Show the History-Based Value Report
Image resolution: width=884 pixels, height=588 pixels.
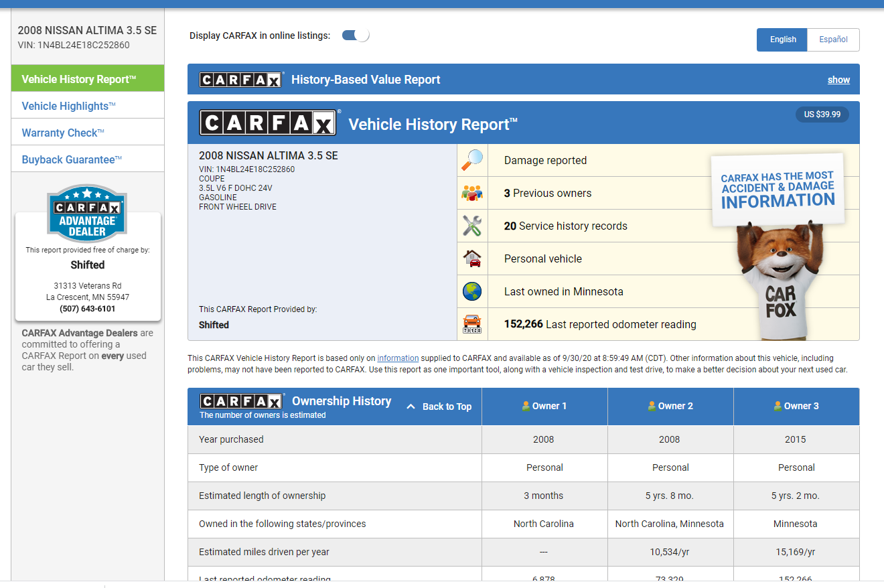(838, 80)
